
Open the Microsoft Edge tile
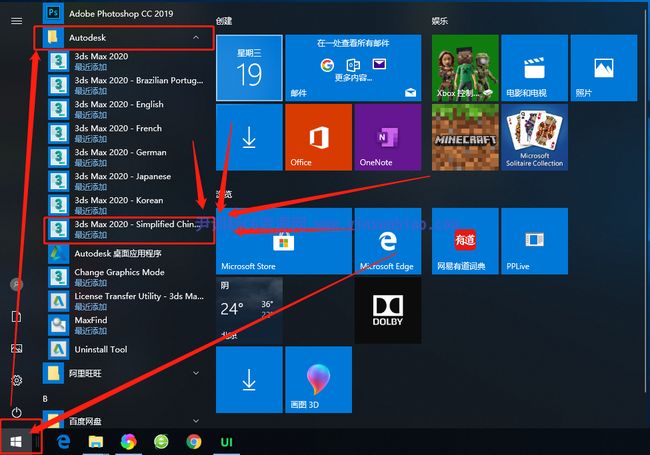pos(388,241)
